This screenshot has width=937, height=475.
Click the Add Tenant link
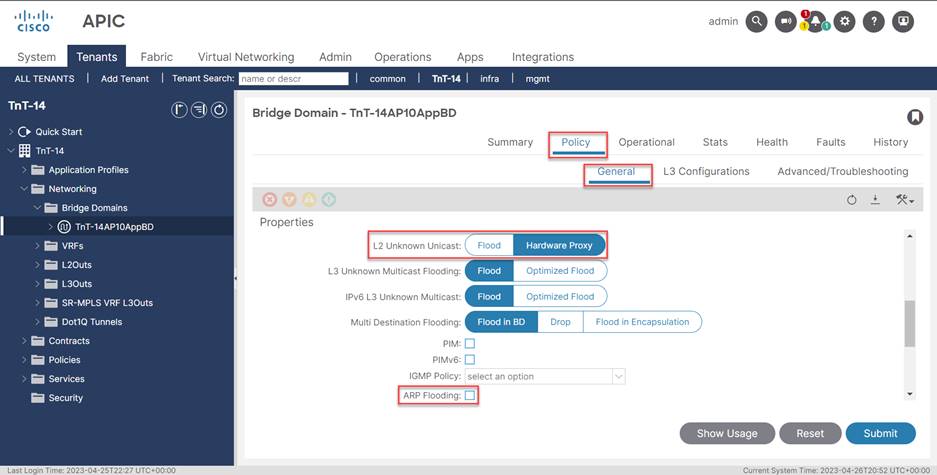point(125,78)
